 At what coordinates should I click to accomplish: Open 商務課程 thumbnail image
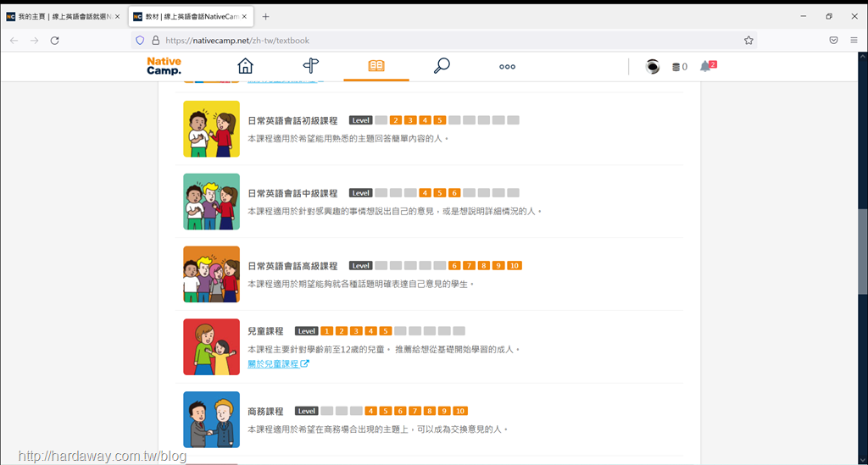[211, 419]
